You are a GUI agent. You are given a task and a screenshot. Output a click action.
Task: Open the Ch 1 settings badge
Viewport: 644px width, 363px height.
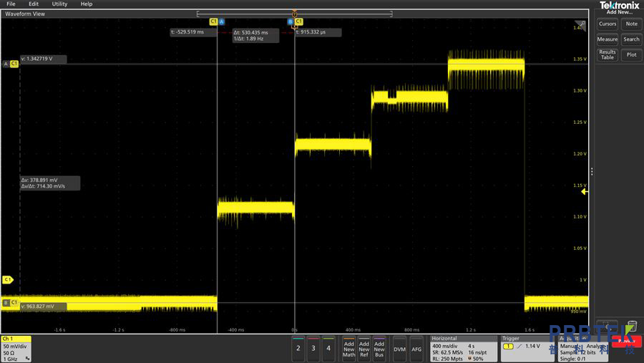[16, 348]
